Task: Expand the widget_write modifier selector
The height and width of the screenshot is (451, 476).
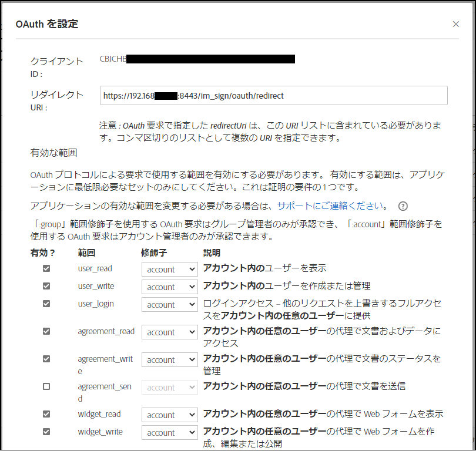Action: pyautogui.click(x=169, y=432)
